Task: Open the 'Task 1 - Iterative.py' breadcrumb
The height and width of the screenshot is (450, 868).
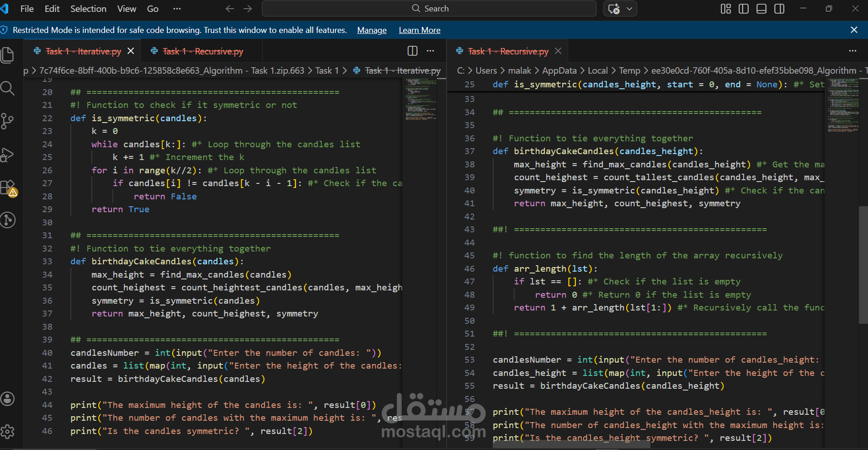Action: tap(397, 70)
